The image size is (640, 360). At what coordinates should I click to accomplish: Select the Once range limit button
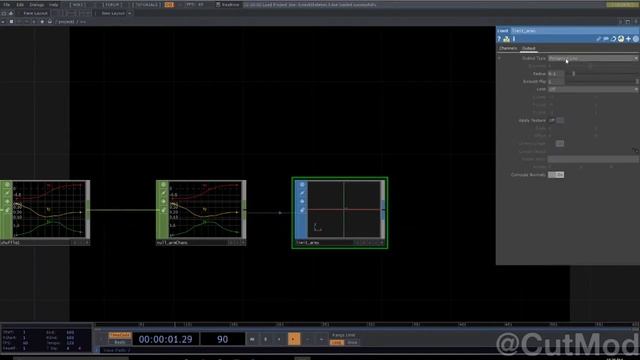point(352,342)
